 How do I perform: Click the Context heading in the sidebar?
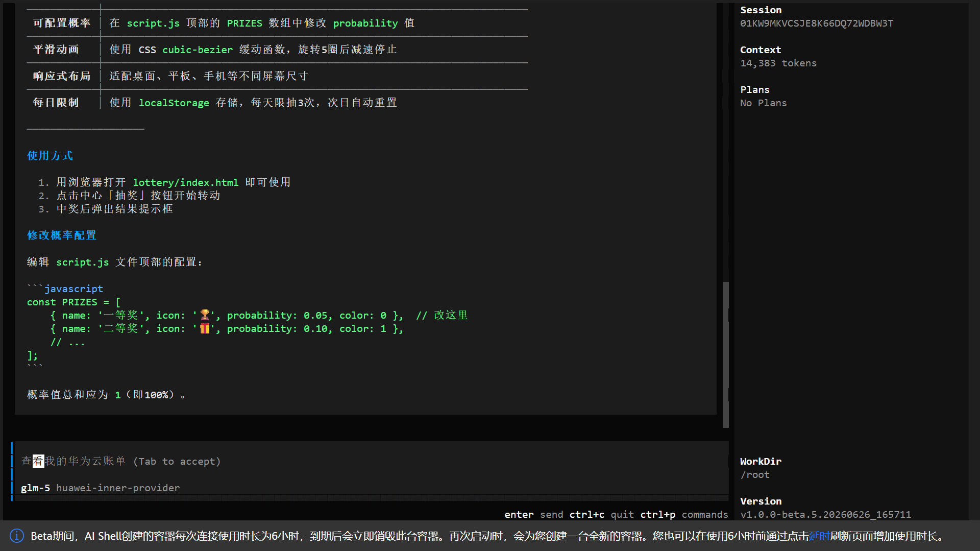(x=761, y=50)
